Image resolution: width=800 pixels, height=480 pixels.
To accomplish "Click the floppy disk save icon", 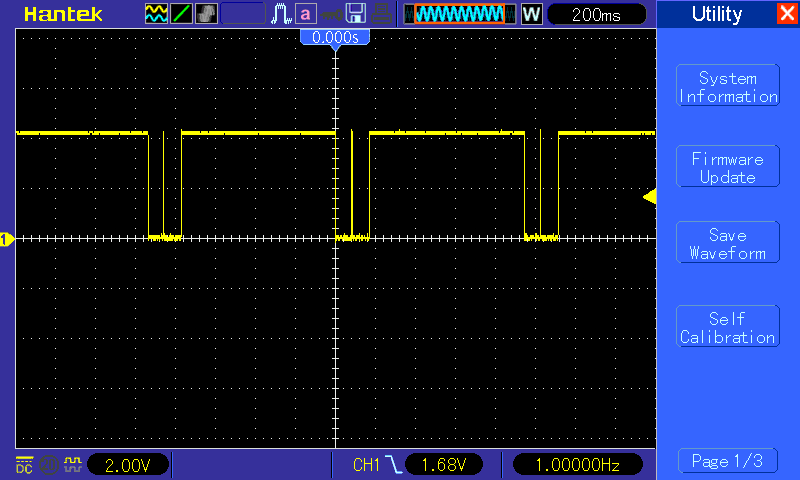I will [356, 14].
